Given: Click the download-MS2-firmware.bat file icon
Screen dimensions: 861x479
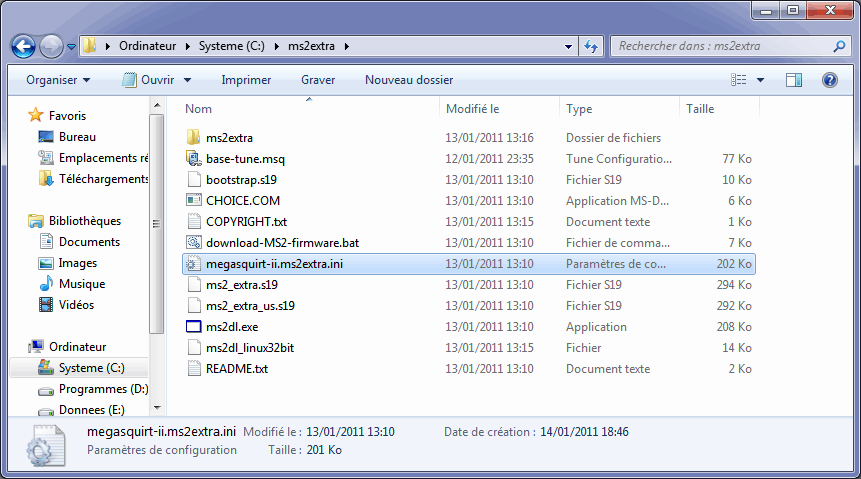Looking at the screenshot, I should (194, 243).
